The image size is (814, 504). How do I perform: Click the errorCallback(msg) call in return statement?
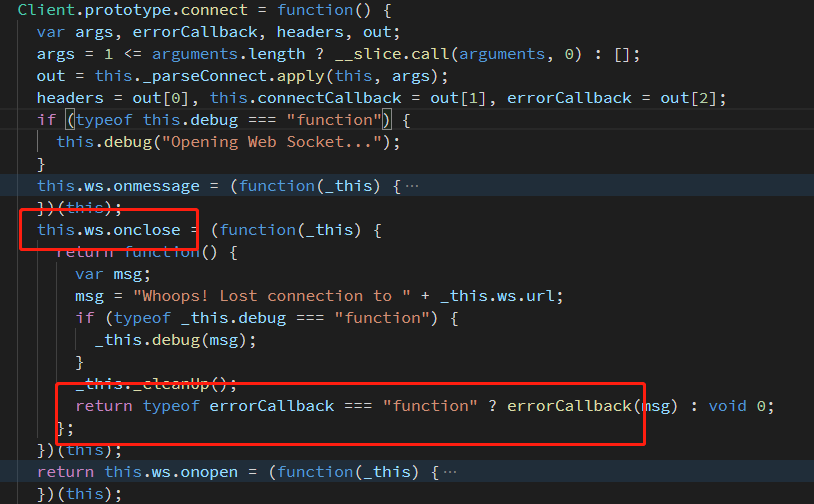(x=592, y=406)
